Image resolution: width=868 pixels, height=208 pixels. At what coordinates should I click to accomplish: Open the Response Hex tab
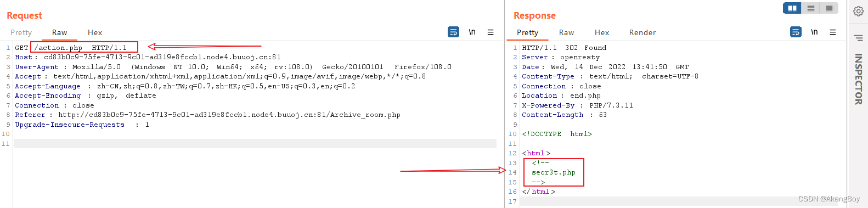pos(602,32)
